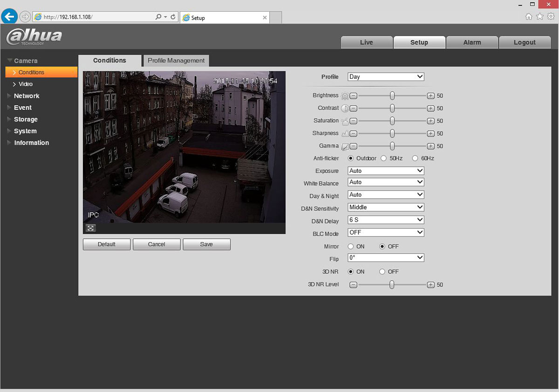
Task: Click the browser forward arrow button
Action: [x=25, y=17]
